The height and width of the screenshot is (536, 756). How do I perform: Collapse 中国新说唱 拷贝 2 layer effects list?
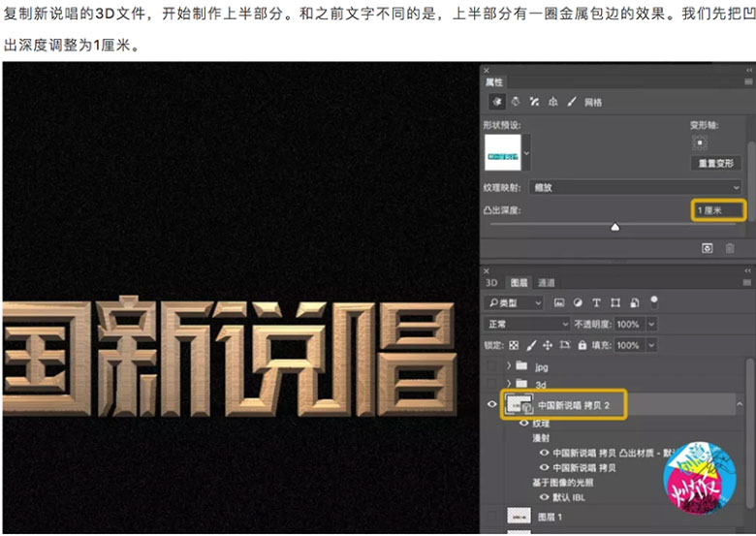[x=740, y=404]
